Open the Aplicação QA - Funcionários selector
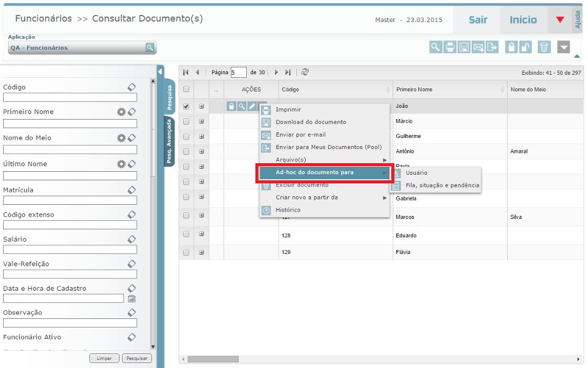This screenshot has width=588, height=368. (149, 48)
